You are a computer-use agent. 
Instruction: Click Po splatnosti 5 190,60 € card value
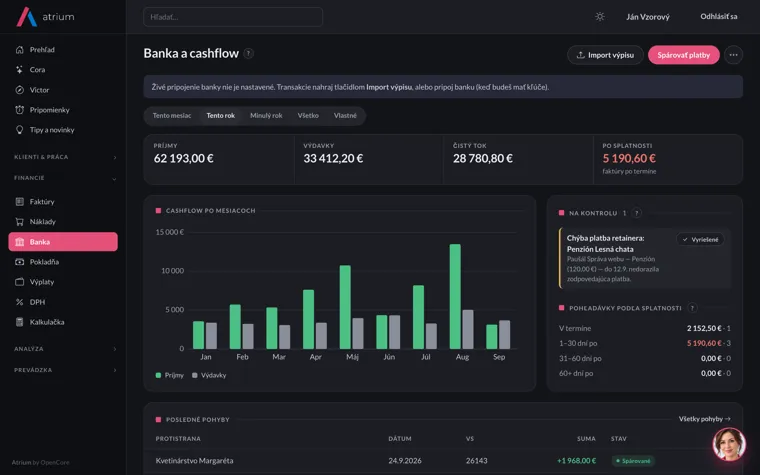629,158
